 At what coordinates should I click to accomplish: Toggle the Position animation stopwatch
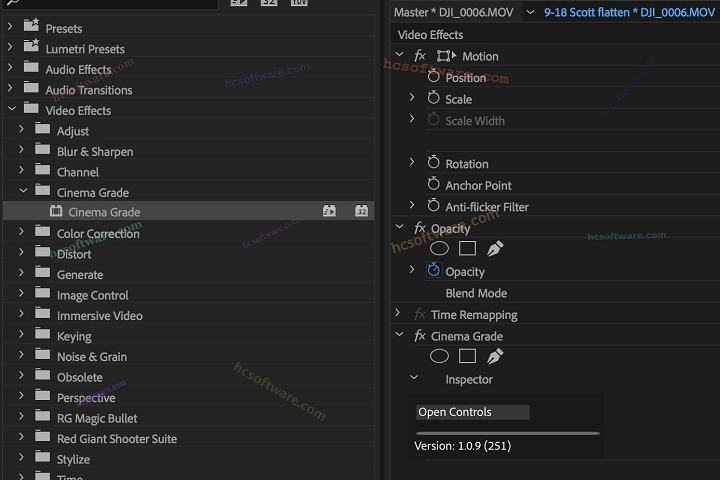click(434, 77)
